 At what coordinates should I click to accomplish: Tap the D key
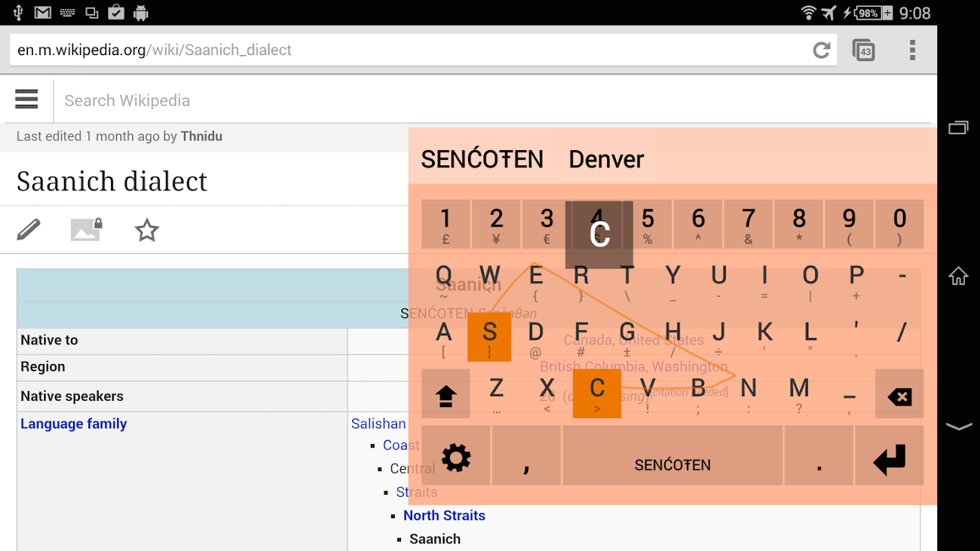click(x=535, y=337)
